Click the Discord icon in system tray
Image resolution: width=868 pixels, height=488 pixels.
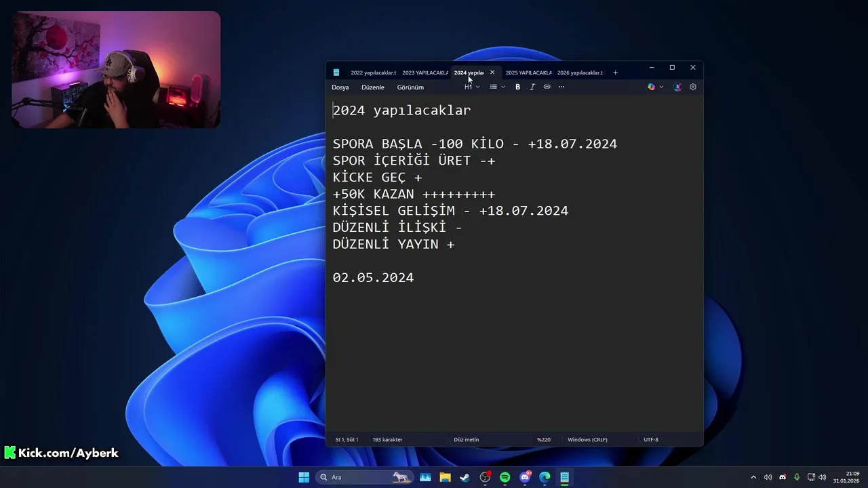[x=783, y=477]
